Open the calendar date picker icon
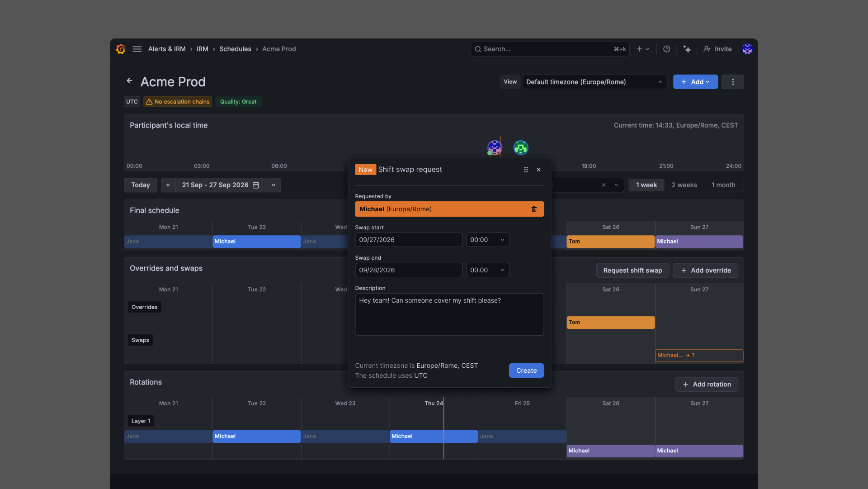 [256, 185]
